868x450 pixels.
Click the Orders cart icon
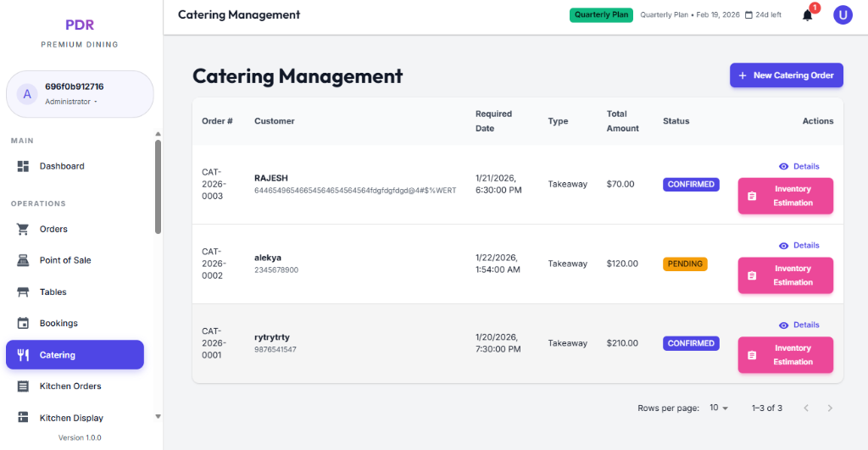[x=24, y=229]
